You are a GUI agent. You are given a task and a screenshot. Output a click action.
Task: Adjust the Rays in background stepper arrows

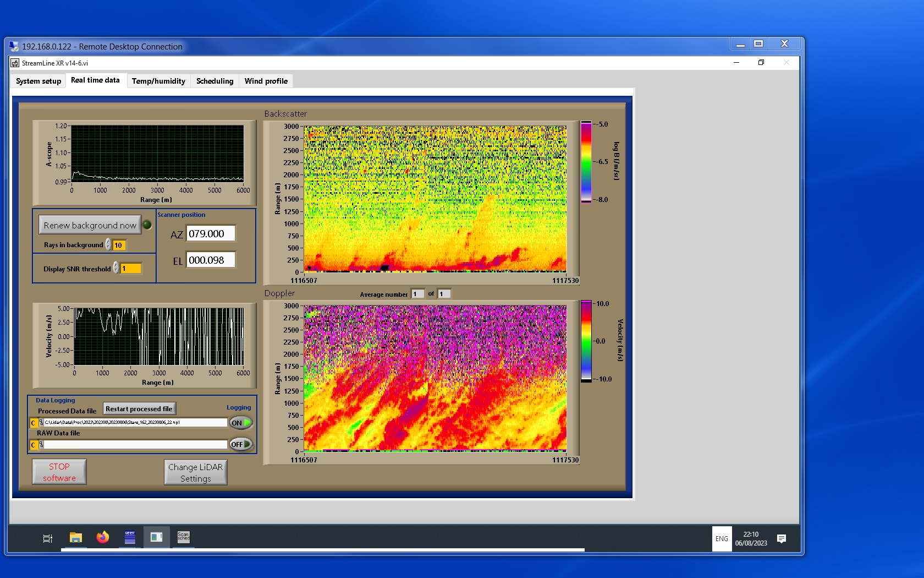coord(108,245)
